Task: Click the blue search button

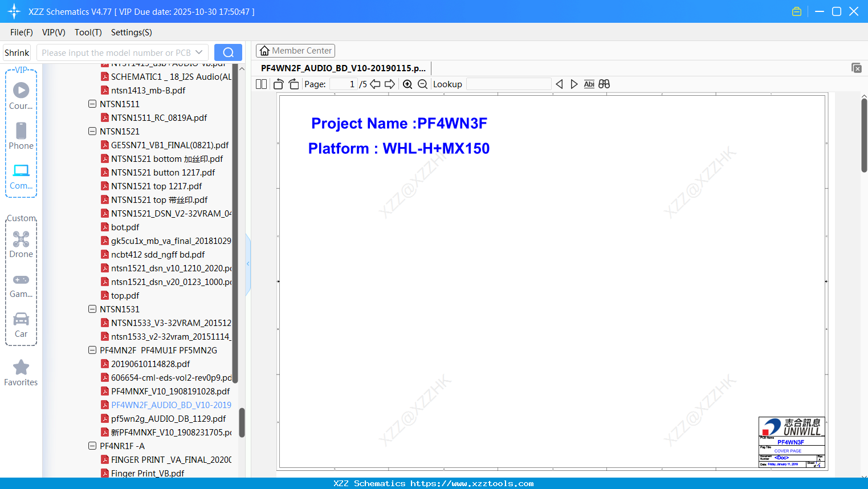Action: point(228,52)
